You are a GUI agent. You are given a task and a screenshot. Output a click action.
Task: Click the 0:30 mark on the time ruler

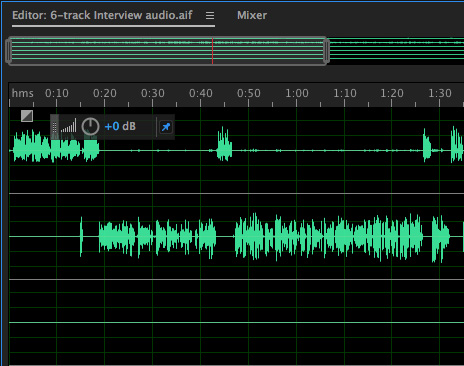153,93
